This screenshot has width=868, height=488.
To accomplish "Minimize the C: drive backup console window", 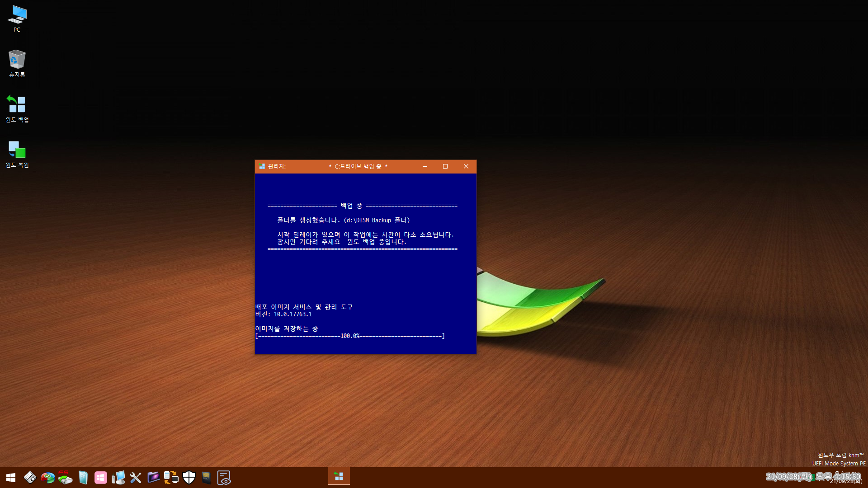I will (x=425, y=166).
